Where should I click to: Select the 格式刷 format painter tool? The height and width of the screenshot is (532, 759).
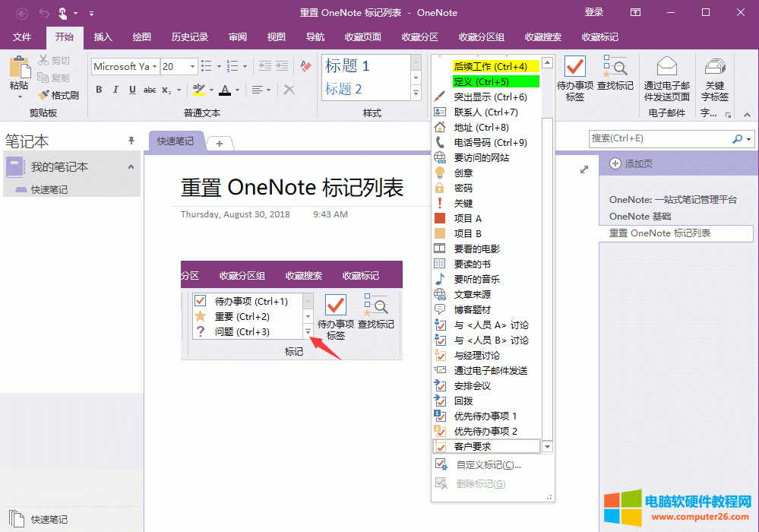click(x=58, y=94)
